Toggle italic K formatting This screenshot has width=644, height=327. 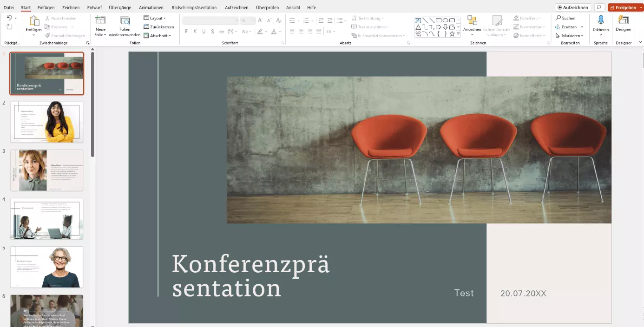tap(195, 32)
